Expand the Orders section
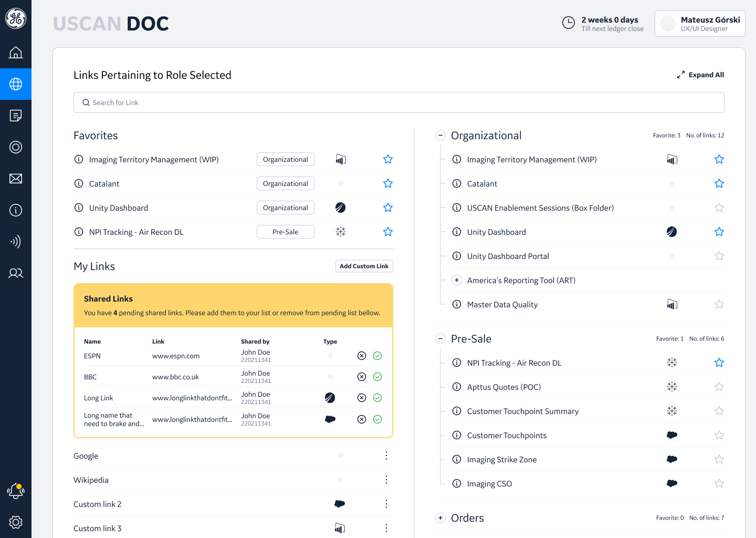This screenshot has width=756, height=538. click(440, 518)
